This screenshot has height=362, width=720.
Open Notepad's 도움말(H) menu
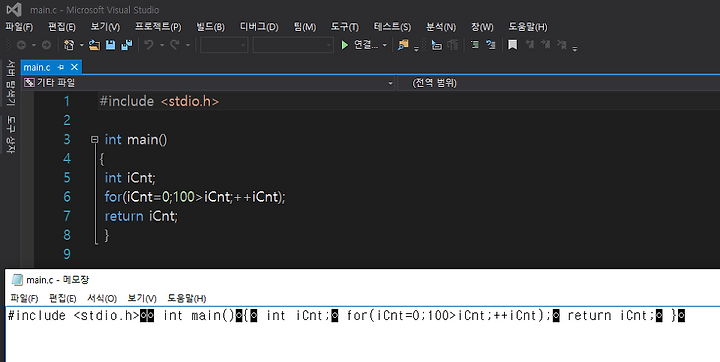(186, 298)
